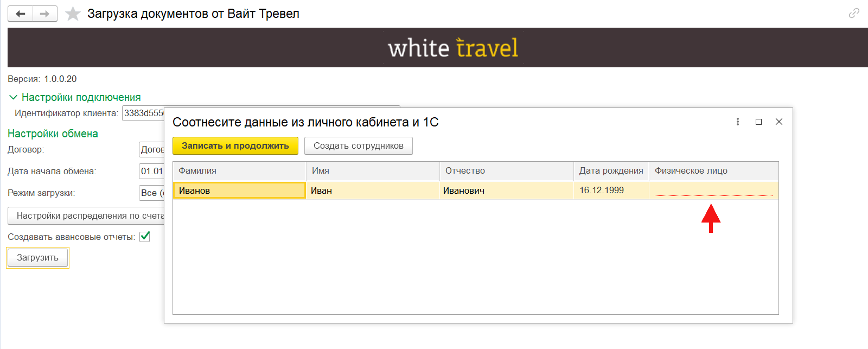Open the dialog's three-dot more menu
868x349 pixels.
point(738,122)
